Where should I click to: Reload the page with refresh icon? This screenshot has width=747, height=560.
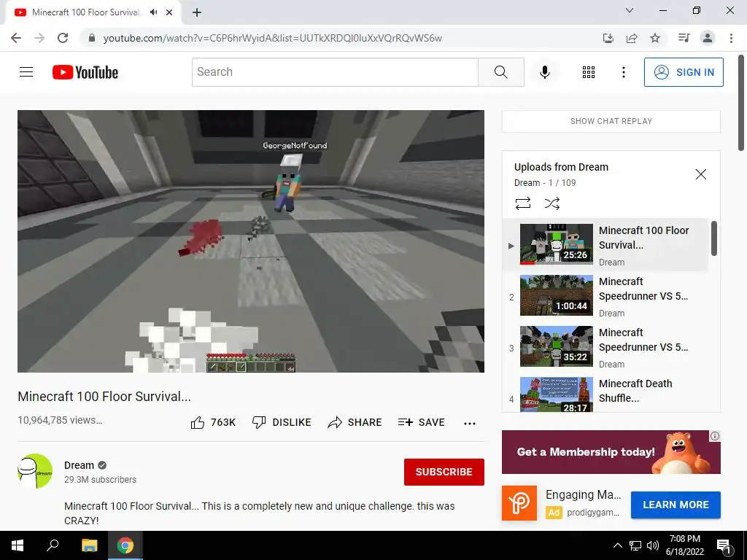tap(63, 38)
